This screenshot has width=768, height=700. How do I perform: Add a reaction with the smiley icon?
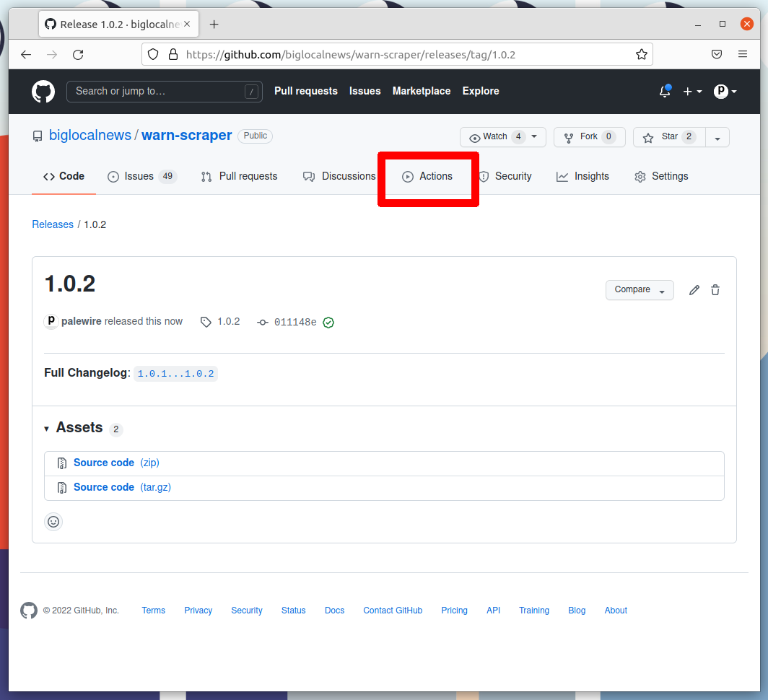(x=53, y=522)
